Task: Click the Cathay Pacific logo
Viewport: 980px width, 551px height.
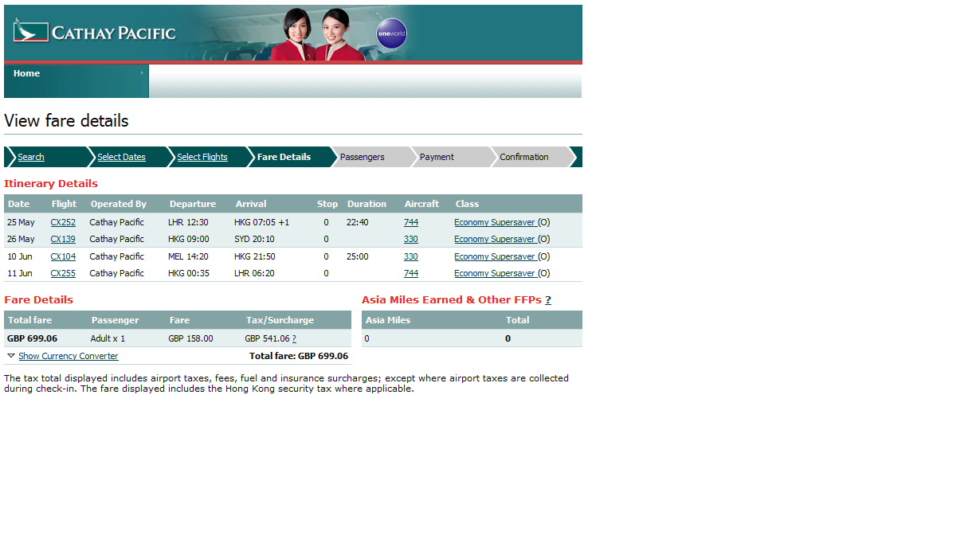Action: tap(95, 33)
